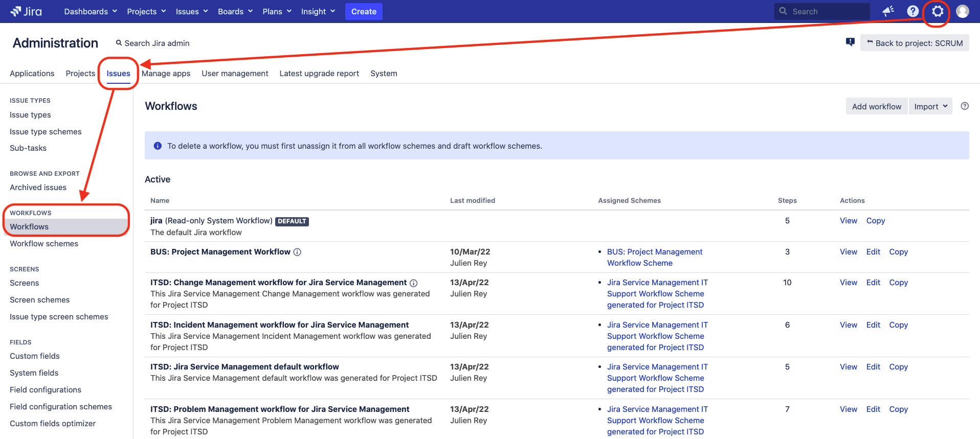This screenshot has width=980, height=439.
Task: View the jira read-only system workflow
Action: coord(849,221)
